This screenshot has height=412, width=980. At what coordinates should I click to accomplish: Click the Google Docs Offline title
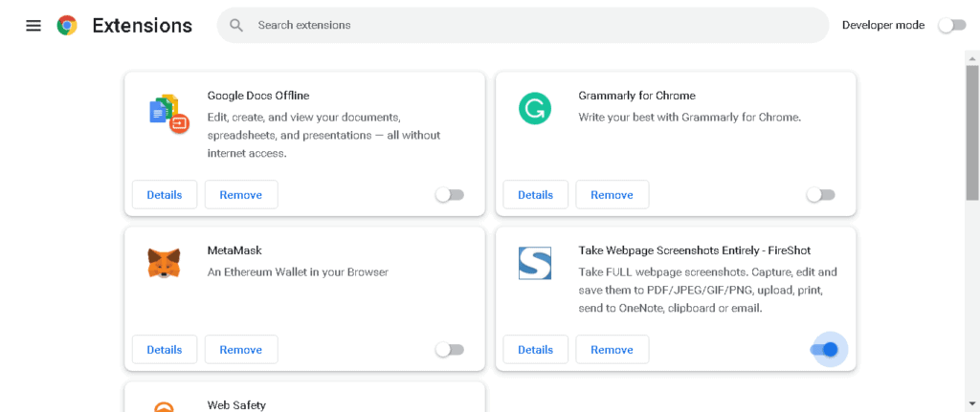tap(258, 96)
